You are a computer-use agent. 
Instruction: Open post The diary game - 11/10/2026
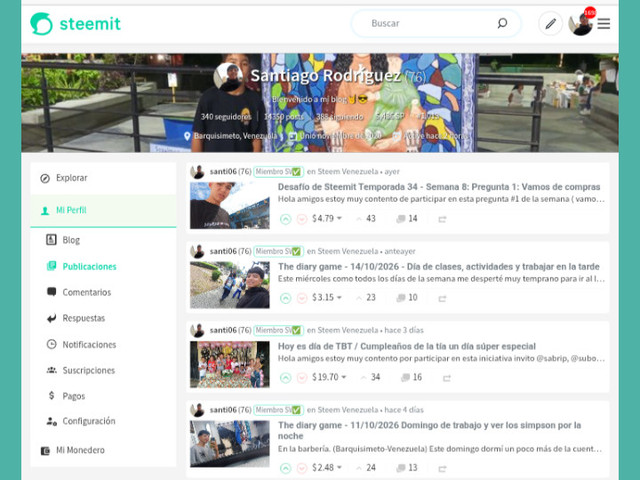point(429,431)
